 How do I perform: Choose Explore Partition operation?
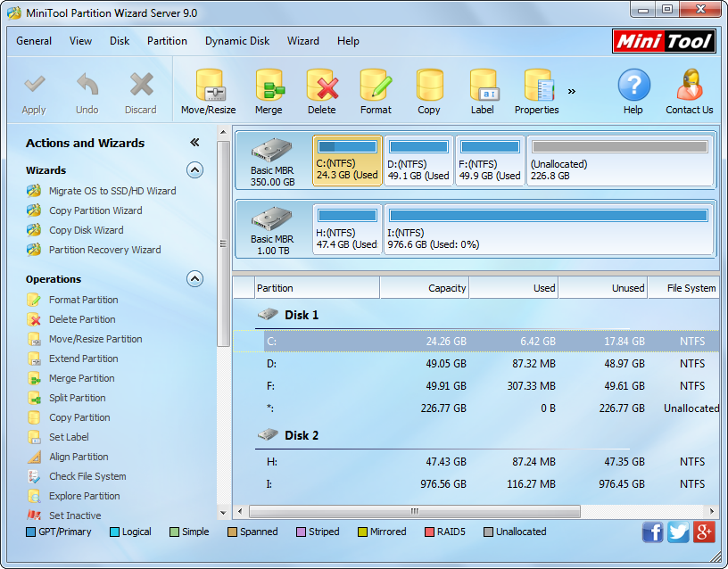(85, 496)
